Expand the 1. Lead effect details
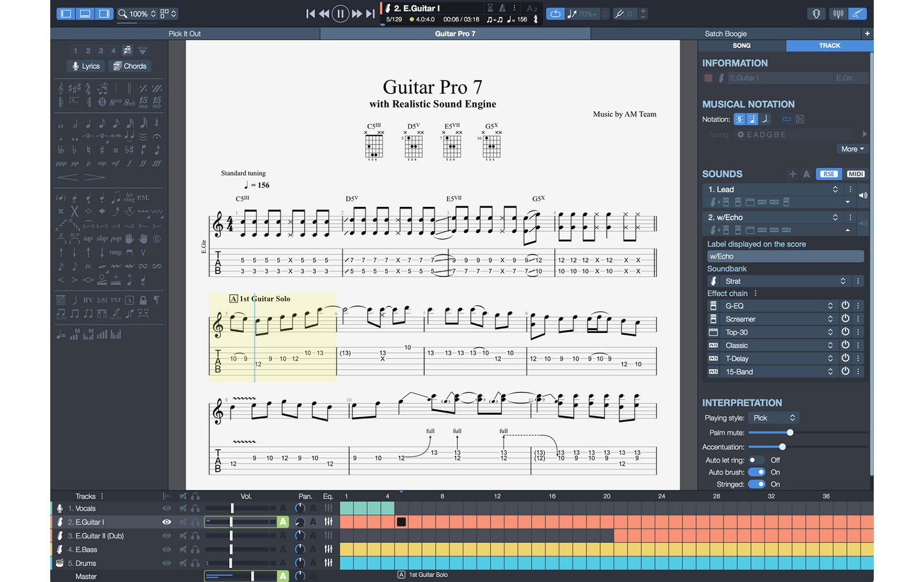This screenshot has height=582, width=924. pos(847,202)
